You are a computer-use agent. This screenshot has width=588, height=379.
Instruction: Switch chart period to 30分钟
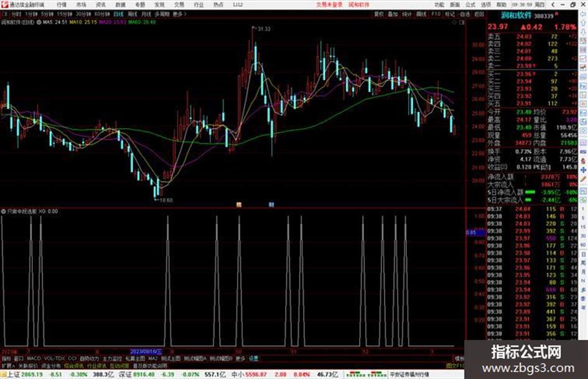click(83, 14)
